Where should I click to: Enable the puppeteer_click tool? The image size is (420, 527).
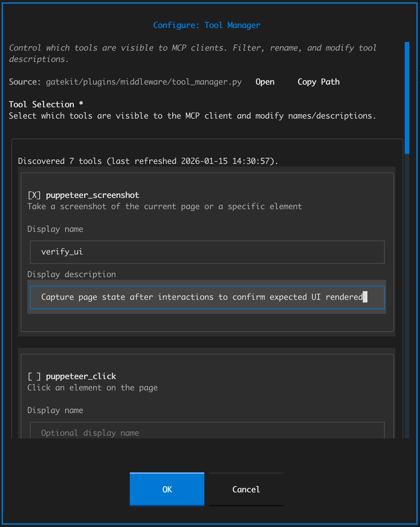click(x=34, y=376)
